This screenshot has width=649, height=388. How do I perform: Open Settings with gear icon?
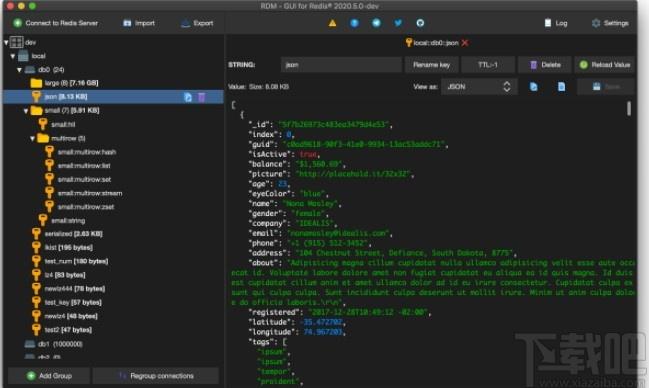click(610, 23)
